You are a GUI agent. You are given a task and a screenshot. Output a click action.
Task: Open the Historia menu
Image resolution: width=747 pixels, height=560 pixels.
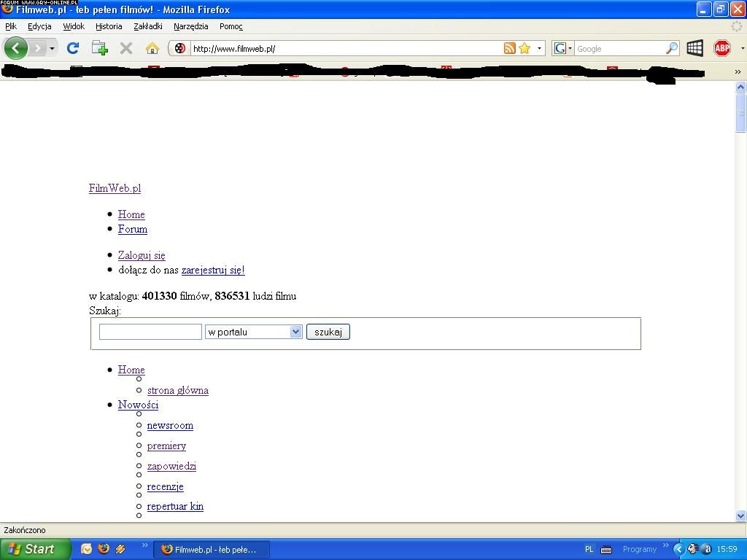click(109, 26)
